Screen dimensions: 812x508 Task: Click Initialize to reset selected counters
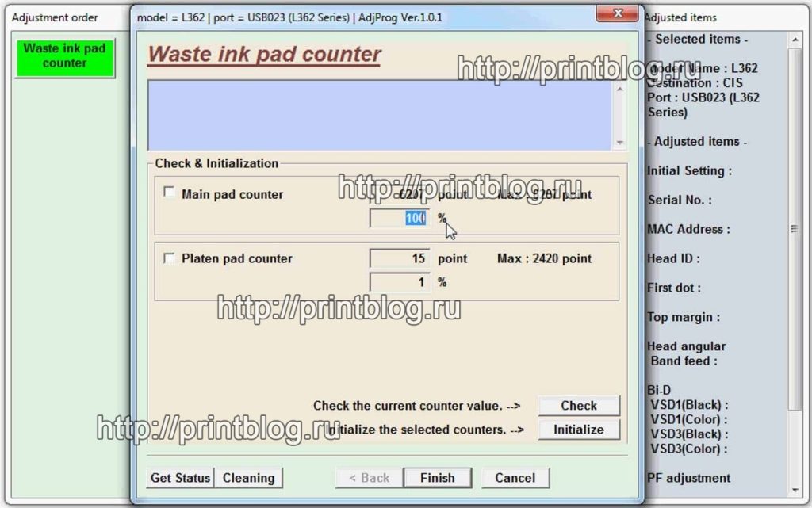pyautogui.click(x=578, y=430)
